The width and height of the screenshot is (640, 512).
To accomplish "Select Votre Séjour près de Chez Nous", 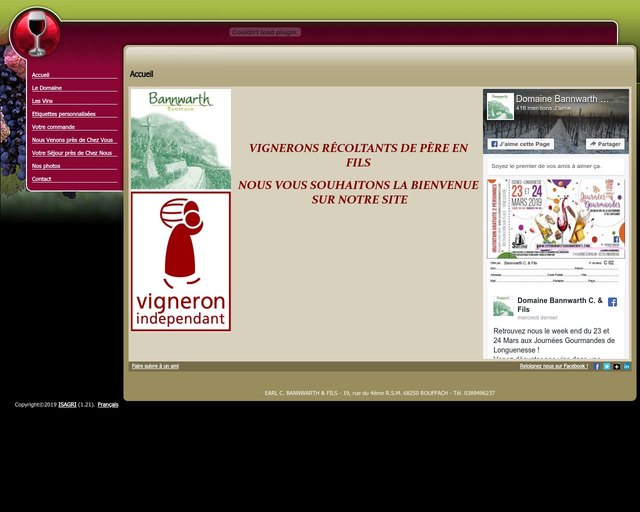I will (x=72, y=153).
